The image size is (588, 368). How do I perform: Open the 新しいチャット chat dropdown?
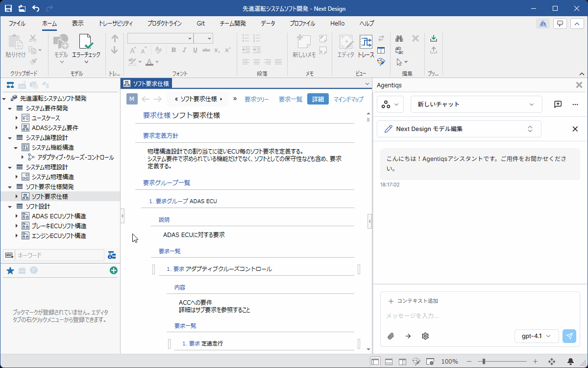[x=476, y=104]
